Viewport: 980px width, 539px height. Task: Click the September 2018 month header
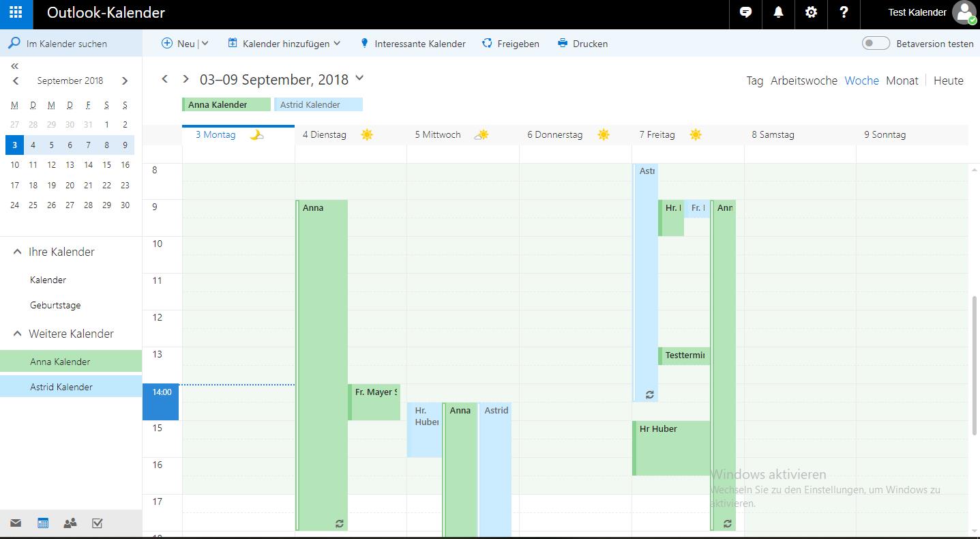pyautogui.click(x=70, y=81)
